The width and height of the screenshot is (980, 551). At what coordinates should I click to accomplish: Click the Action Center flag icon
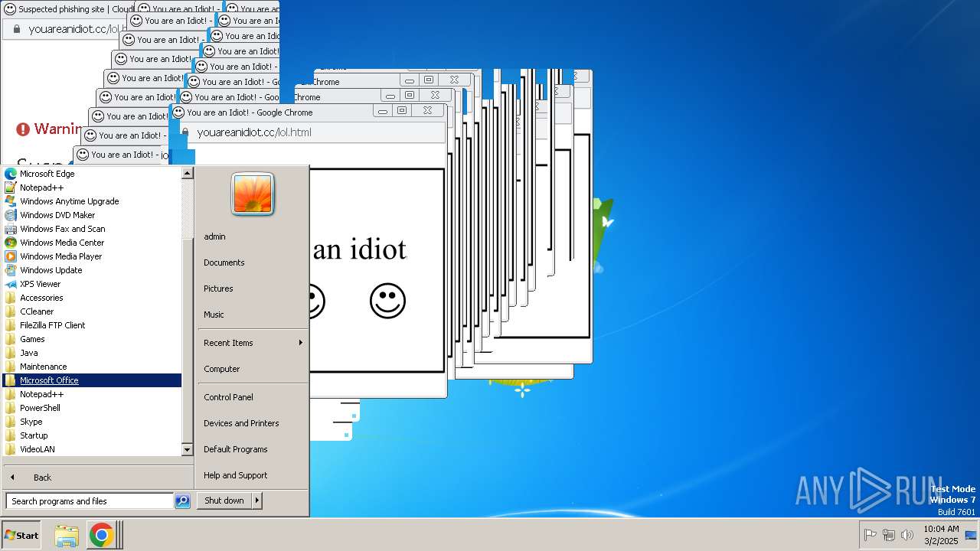tap(870, 535)
